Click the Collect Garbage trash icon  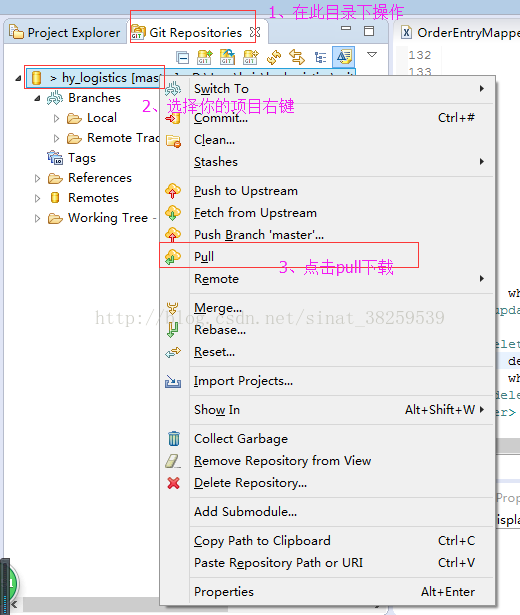coord(174,439)
